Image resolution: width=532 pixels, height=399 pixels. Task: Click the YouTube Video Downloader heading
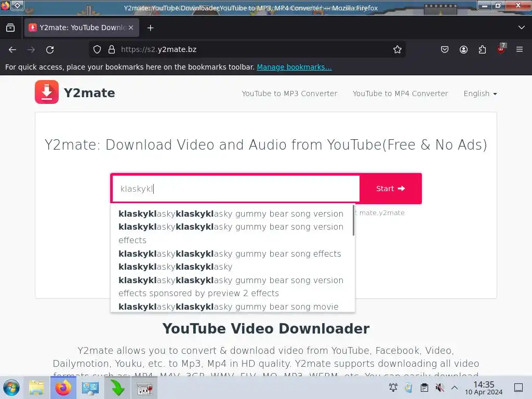point(266,328)
